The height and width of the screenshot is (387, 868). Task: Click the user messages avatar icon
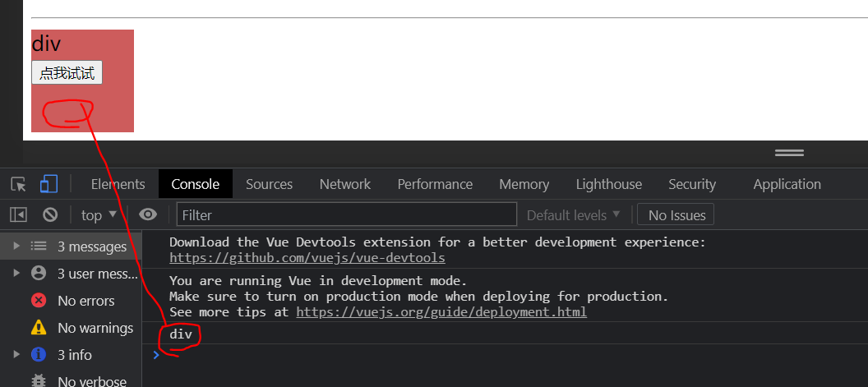[38, 273]
